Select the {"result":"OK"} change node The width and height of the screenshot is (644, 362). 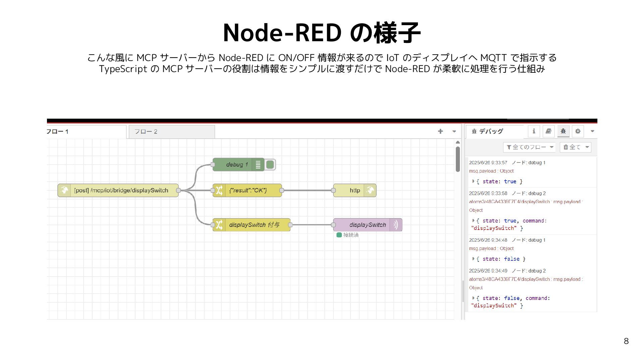(x=247, y=190)
